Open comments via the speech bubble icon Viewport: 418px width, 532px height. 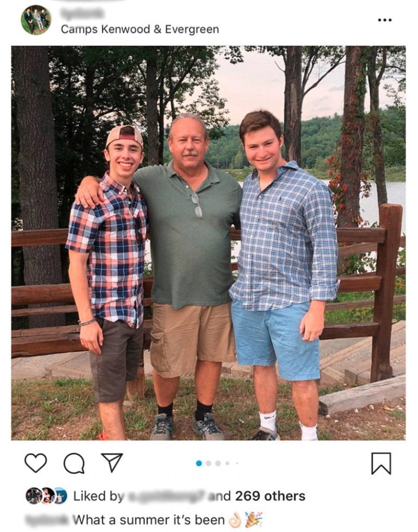pos(74,463)
